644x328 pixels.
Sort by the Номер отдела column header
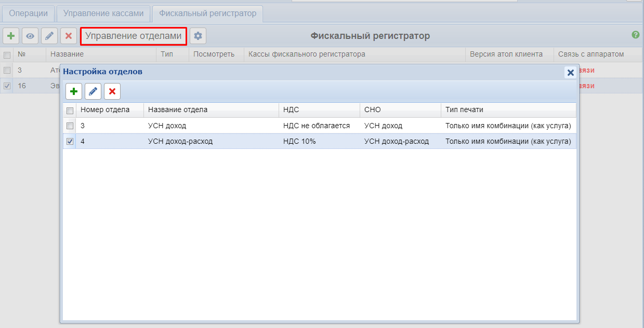pos(105,110)
